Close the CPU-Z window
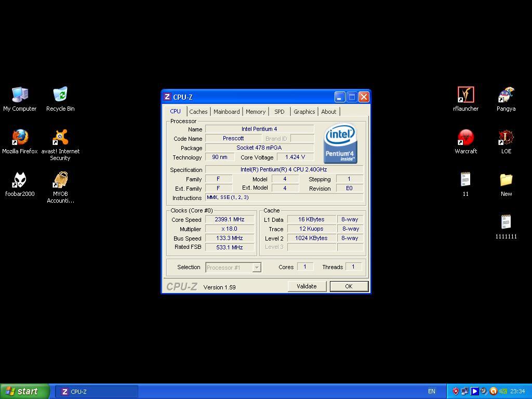 tap(364, 97)
